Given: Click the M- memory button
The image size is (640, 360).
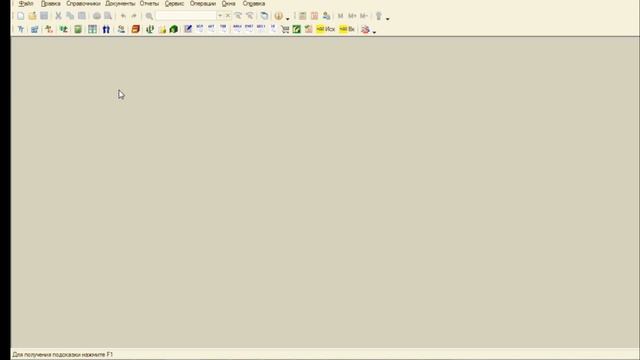Looking at the screenshot, I should (x=364, y=16).
